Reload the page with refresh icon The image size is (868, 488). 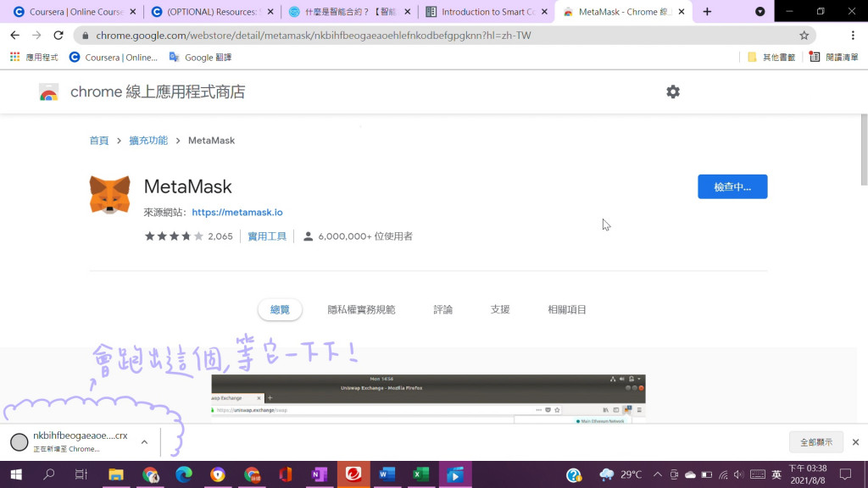(x=58, y=36)
